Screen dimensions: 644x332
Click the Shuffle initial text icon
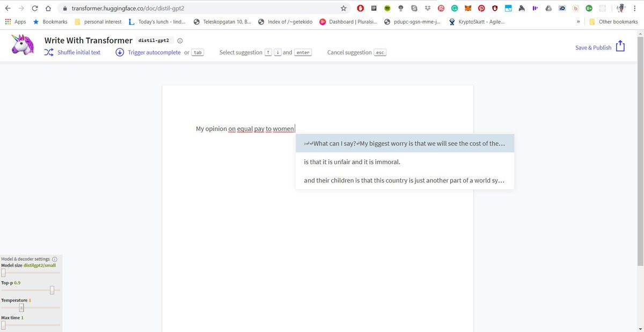[x=48, y=53]
